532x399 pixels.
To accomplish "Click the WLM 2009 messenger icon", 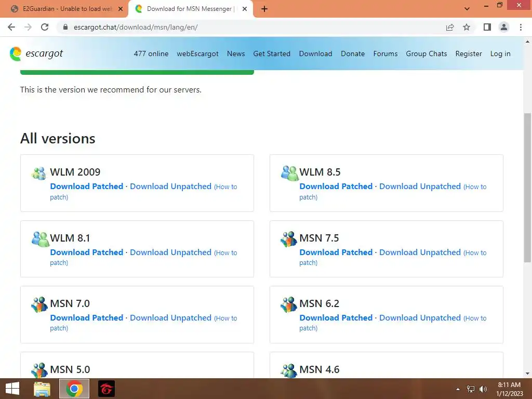I will [38, 173].
